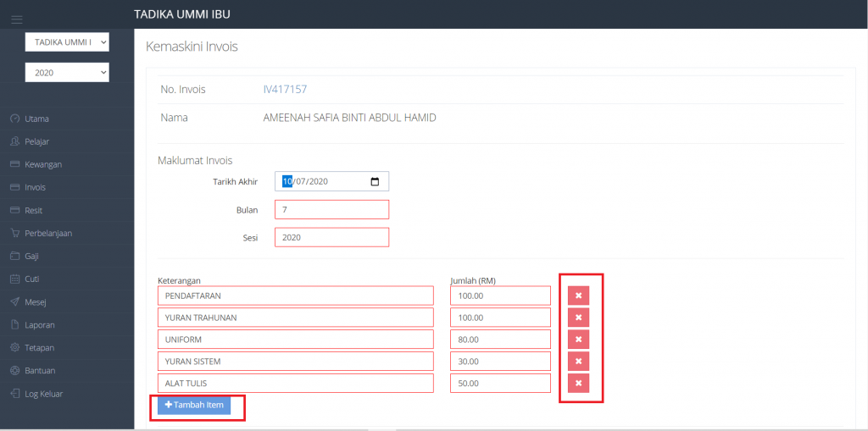Open the Laporan menu item
Screen dimensions: 868x431
pyautogui.click(x=40, y=324)
